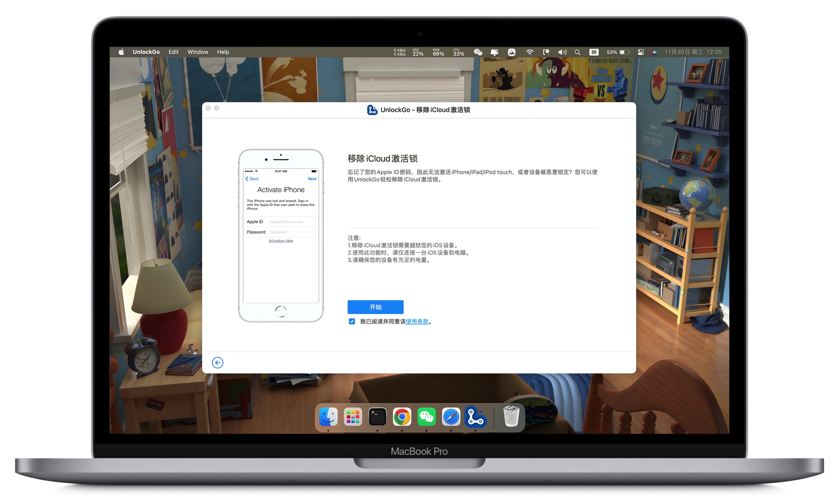Click the close button of the UnlockGo window

[x=208, y=108]
